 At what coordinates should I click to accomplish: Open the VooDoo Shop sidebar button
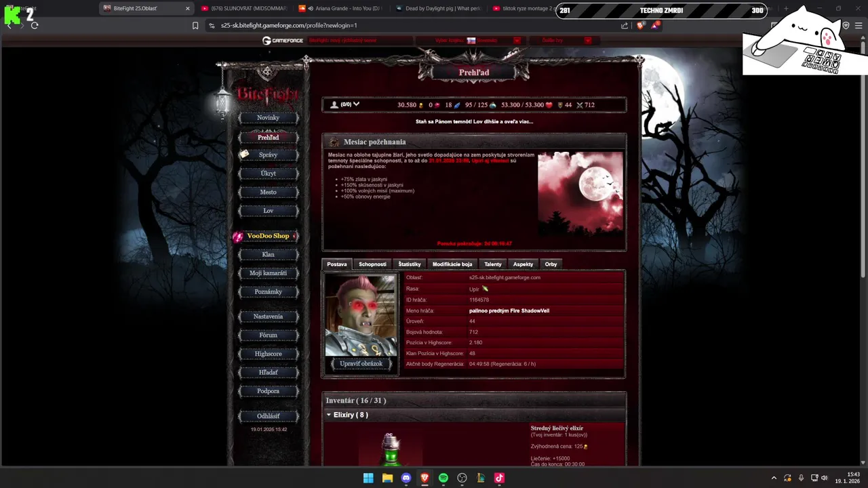[x=269, y=236]
